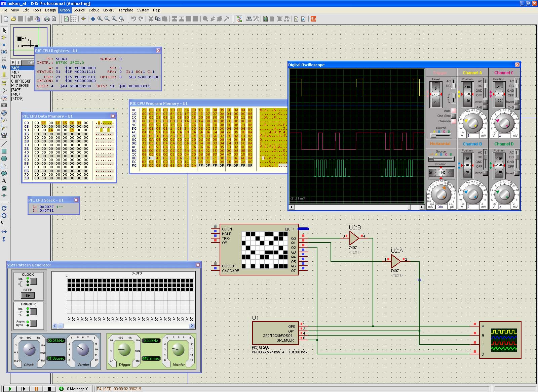Open the Template menu
The width and height of the screenshot is (538, 392).
pyautogui.click(x=126, y=10)
